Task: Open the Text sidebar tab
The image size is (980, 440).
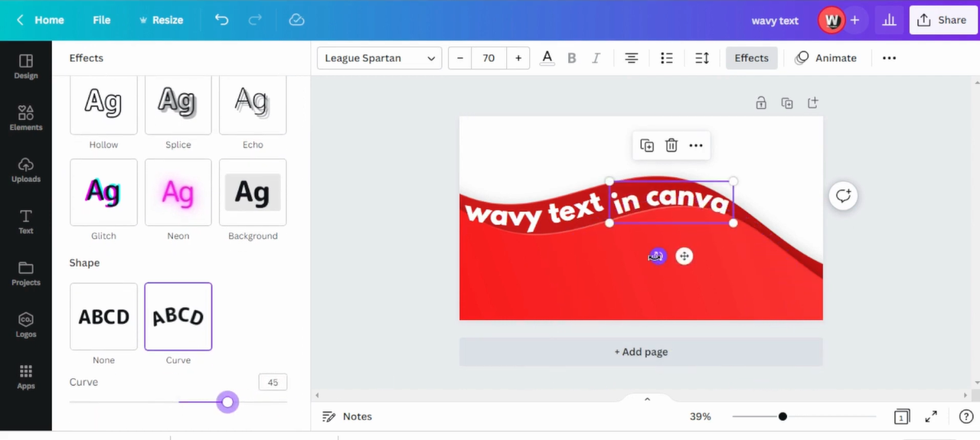Action: pyautogui.click(x=26, y=221)
